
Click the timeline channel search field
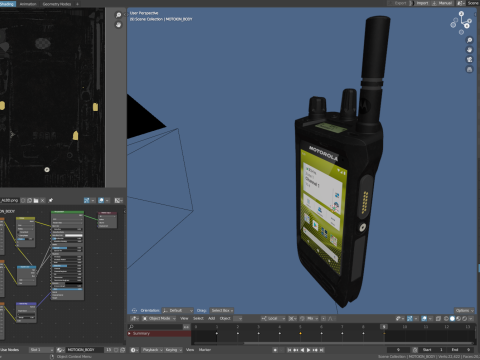[x=156, y=327]
